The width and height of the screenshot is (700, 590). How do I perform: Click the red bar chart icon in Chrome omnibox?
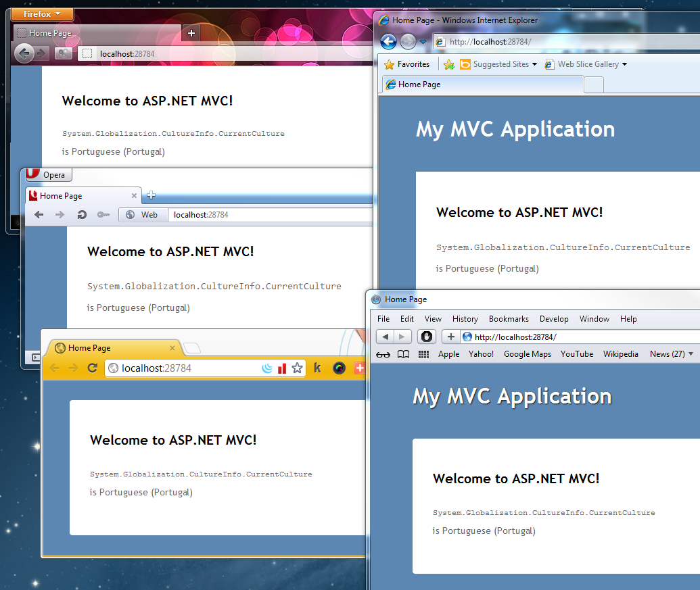(282, 368)
